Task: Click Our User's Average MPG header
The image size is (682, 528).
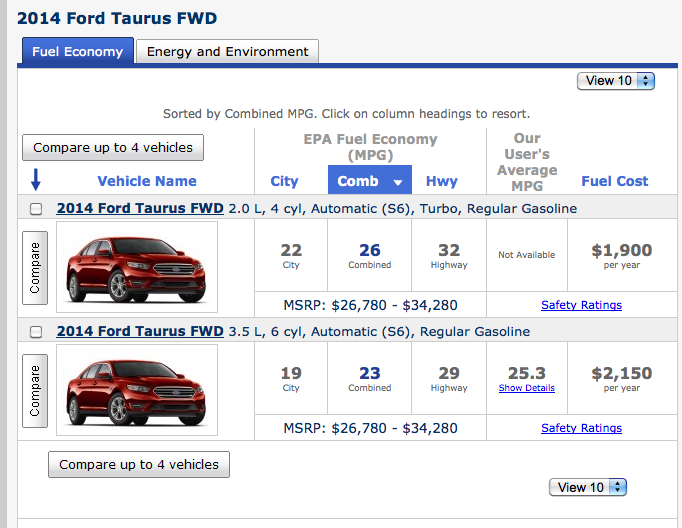Action: click(x=527, y=162)
